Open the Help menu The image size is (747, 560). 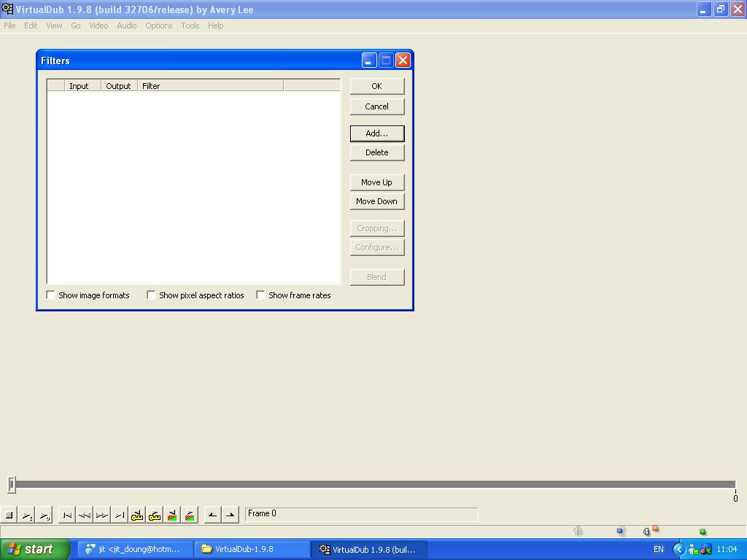pos(215,26)
